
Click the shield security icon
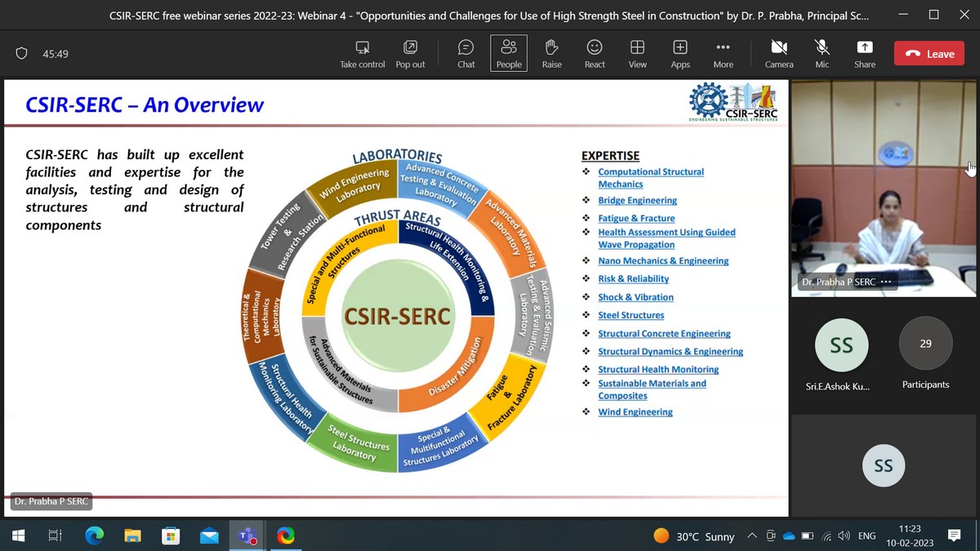point(22,54)
